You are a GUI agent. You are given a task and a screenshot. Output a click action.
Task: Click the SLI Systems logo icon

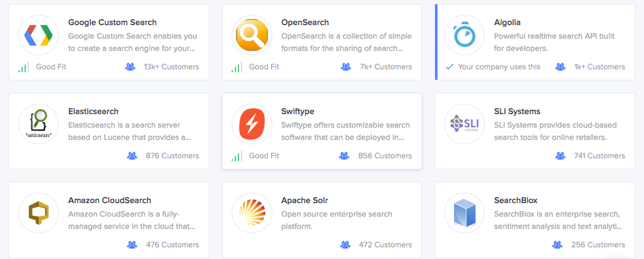click(x=465, y=124)
